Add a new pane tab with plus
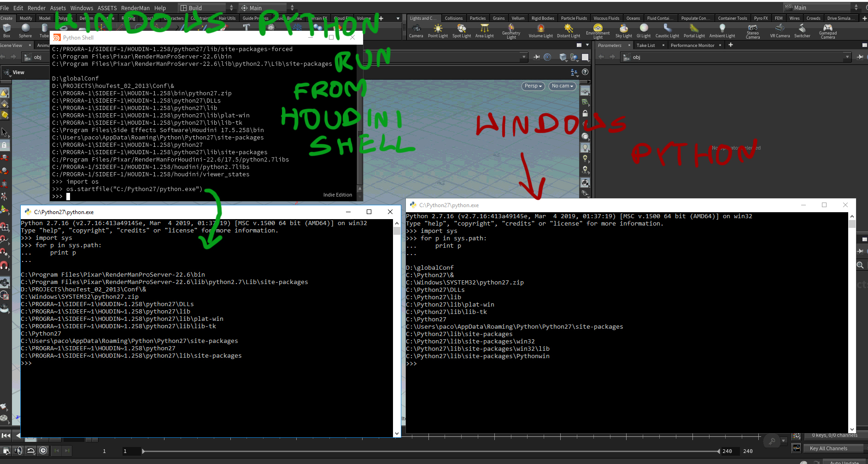Image resolution: width=868 pixels, height=464 pixels. click(x=731, y=45)
